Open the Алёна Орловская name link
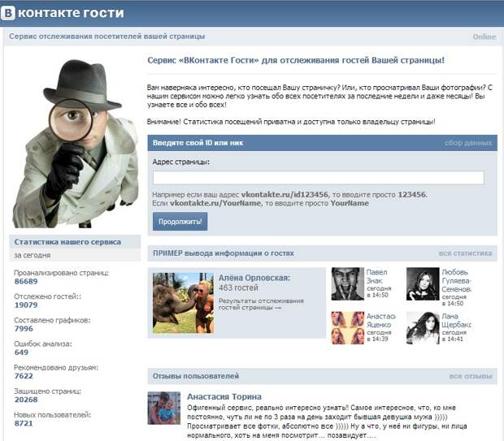The height and width of the screenshot is (441, 504). coord(254,278)
